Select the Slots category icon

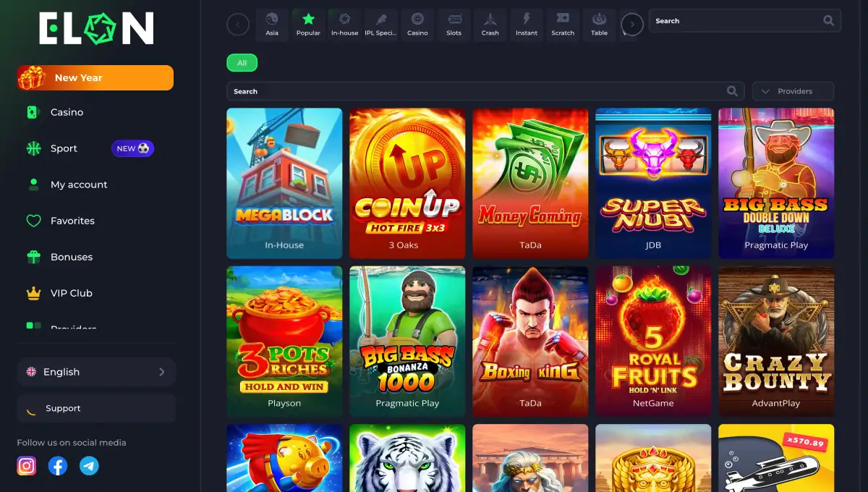[454, 24]
